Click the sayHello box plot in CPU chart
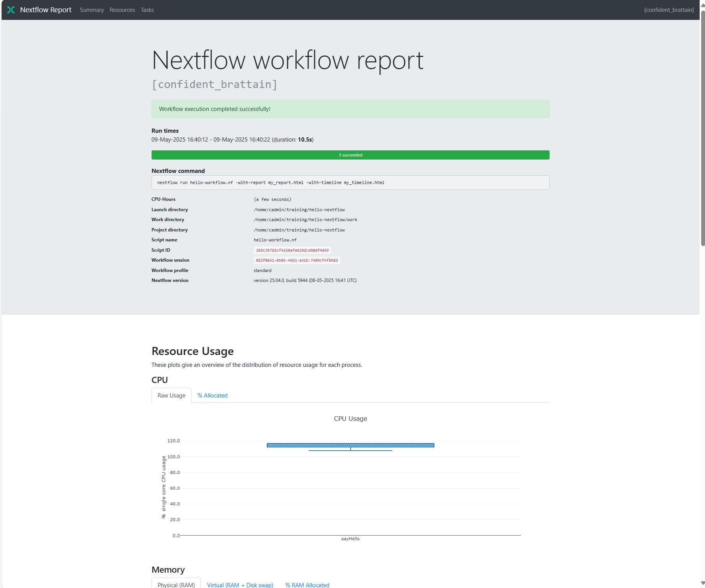Image resolution: width=705 pixels, height=588 pixels. pyautogui.click(x=350, y=445)
